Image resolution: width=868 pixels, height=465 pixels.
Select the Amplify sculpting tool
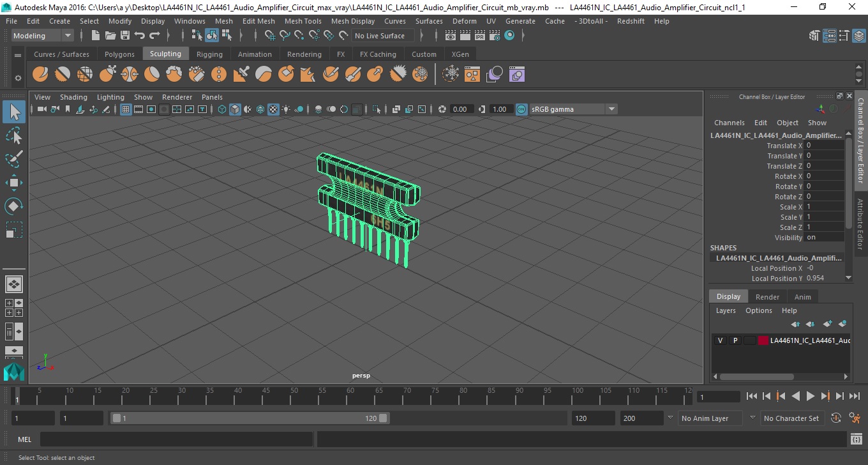tap(398, 74)
